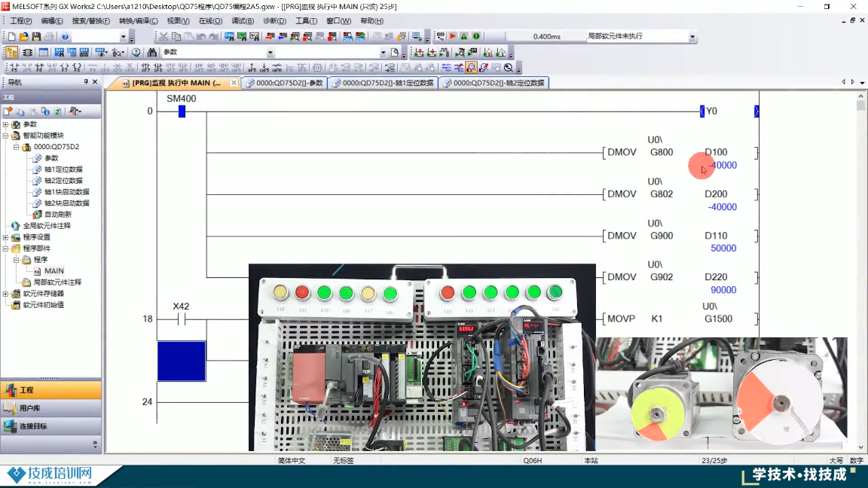Cut selection using the scissors icon
This screenshot has height=488, width=868.
coord(164,36)
